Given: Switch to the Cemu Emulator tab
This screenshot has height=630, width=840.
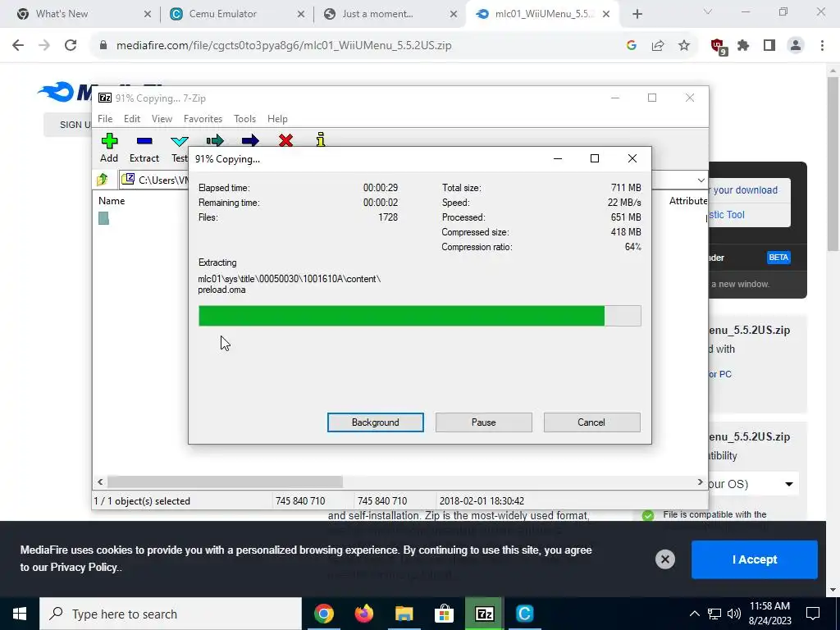Looking at the screenshot, I should pyautogui.click(x=237, y=14).
